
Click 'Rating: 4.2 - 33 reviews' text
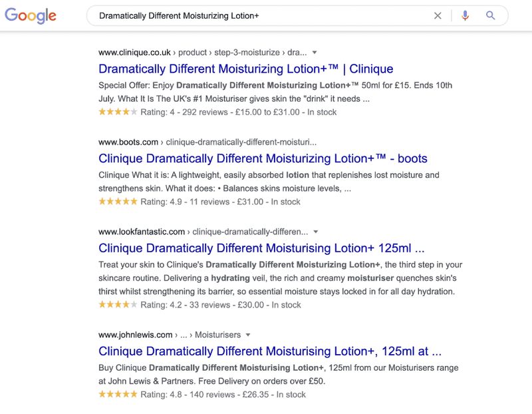186,306
